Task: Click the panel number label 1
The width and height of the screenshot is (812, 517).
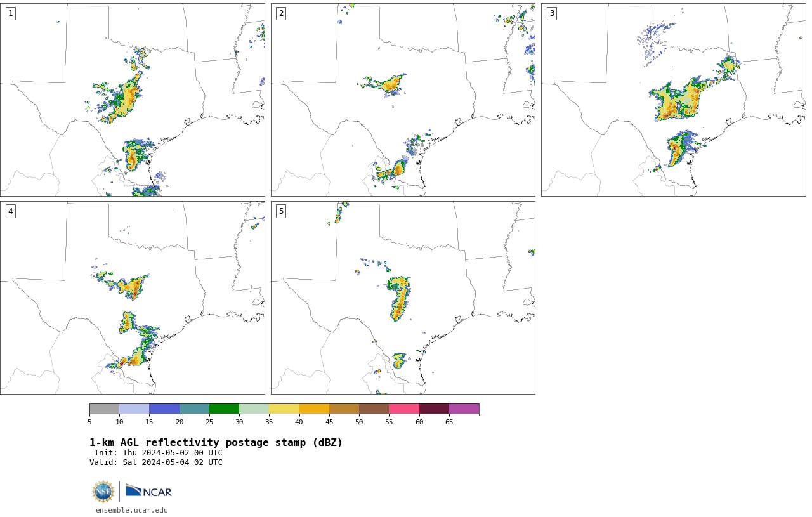Action: [11, 13]
